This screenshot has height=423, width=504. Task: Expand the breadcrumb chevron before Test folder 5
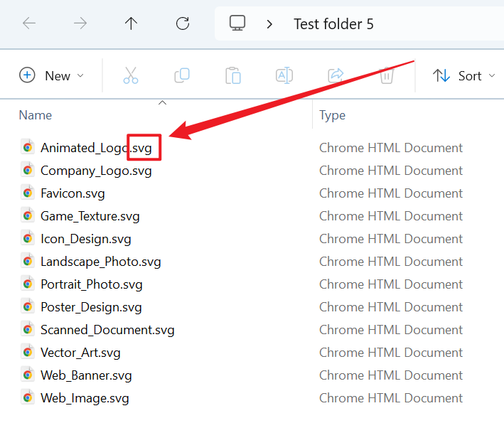click(269, 24)
